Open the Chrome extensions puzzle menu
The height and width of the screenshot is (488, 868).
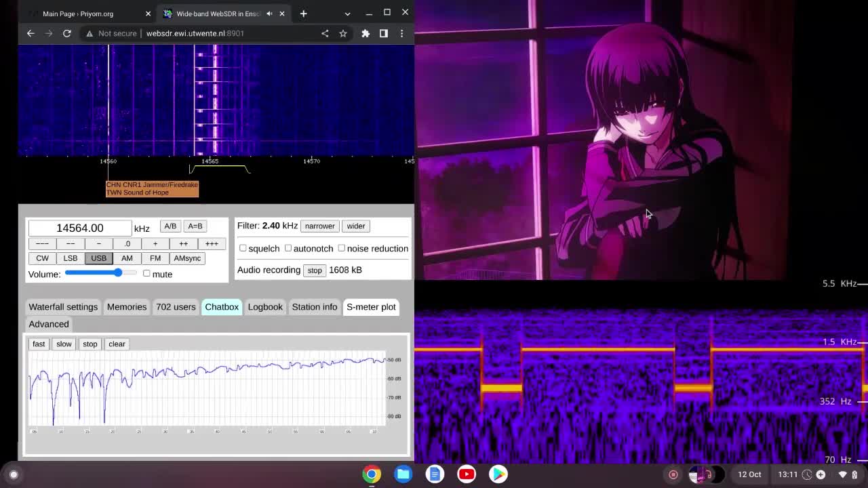click(366, 33)
